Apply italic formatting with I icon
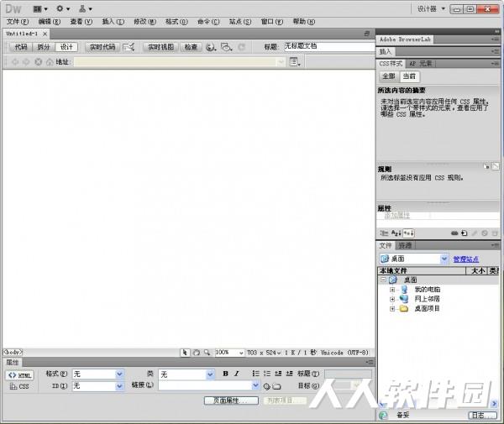 [x=237, y=374]
